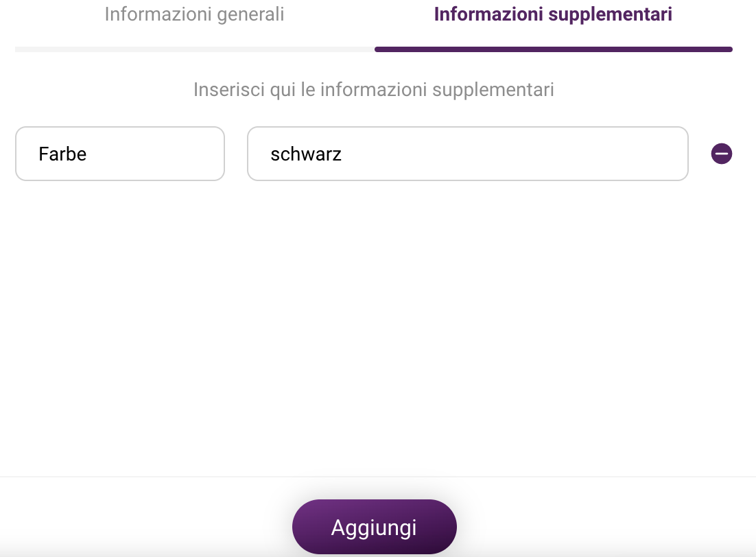The image size is (756, 557).
Task: Click the grey bar under Informazioni generali
Action: click(195, 49)
